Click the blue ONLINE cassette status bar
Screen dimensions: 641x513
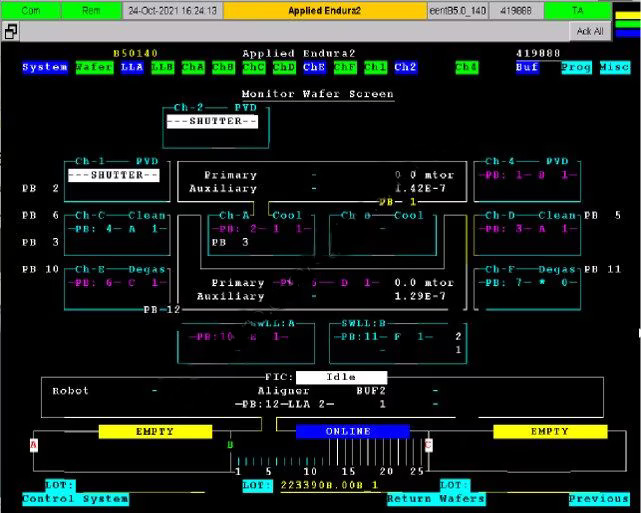coord(347,431)
